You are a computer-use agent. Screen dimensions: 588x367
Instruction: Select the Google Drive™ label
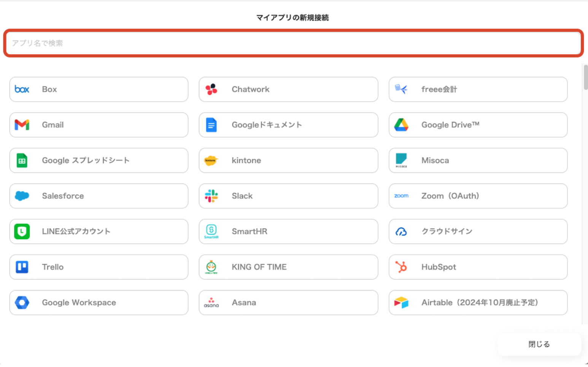click(450, 125)
